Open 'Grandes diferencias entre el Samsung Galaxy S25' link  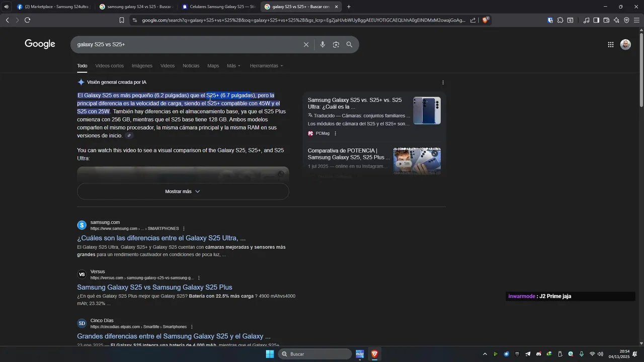click(174, 336)
